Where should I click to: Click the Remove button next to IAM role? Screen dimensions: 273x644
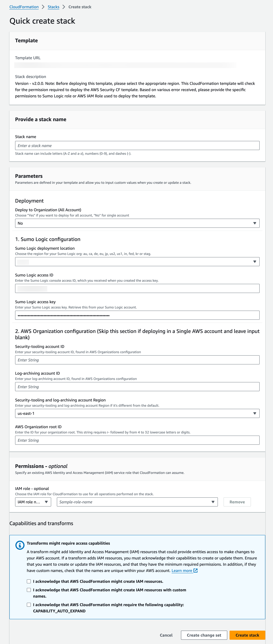237,502
